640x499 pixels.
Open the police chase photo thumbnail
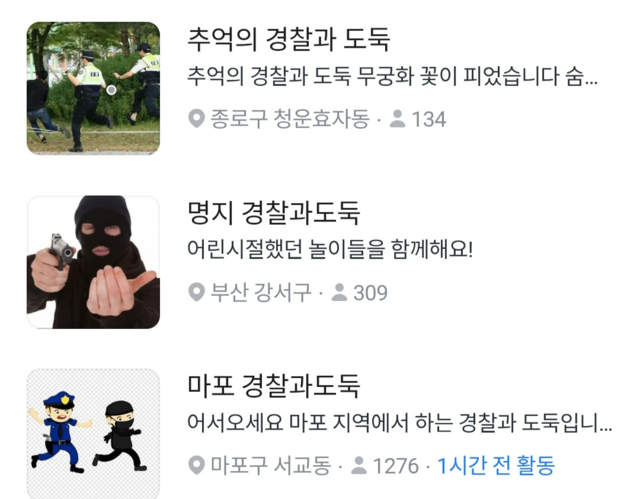93,88
